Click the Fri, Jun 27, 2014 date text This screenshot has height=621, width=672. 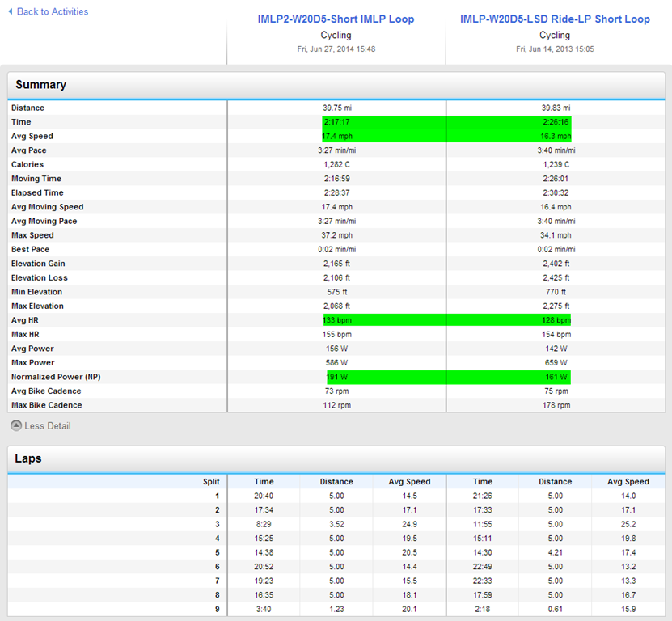click(336, 49)
